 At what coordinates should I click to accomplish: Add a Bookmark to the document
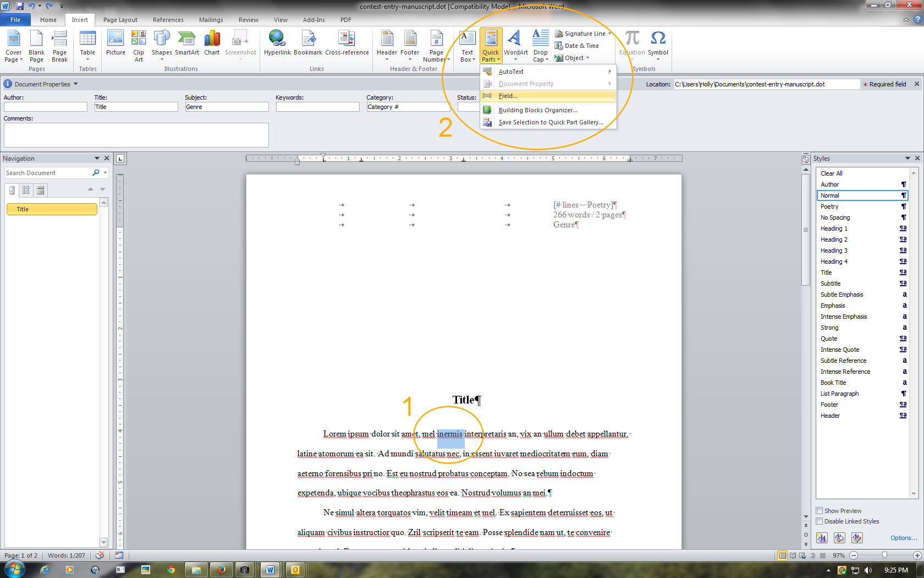pos(308,45)
